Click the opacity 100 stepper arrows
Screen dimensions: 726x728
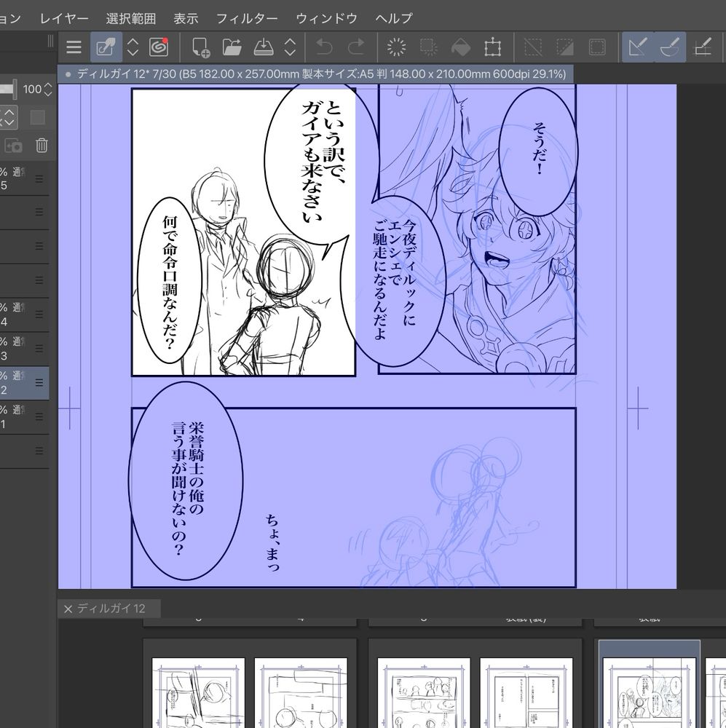pyautogui.click(x=48, y=89)
